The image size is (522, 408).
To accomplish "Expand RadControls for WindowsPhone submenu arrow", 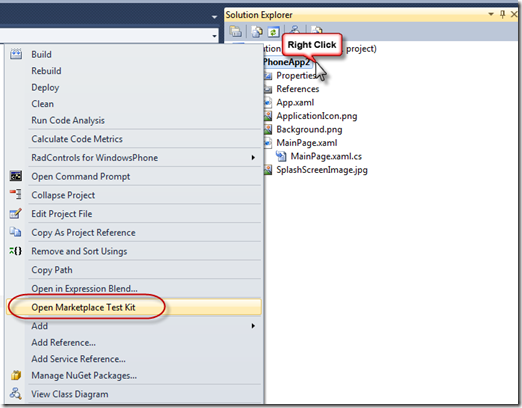I will click(x=253, y=157).
